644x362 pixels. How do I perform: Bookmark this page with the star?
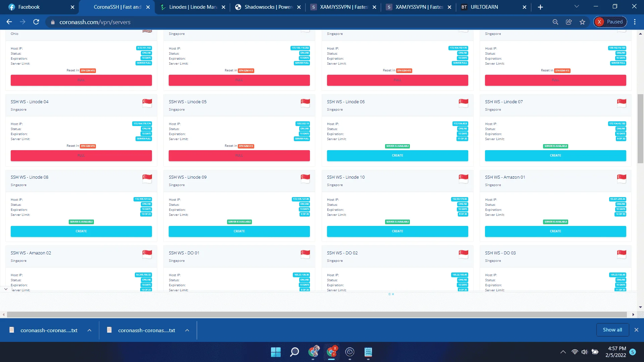(582, 22)
